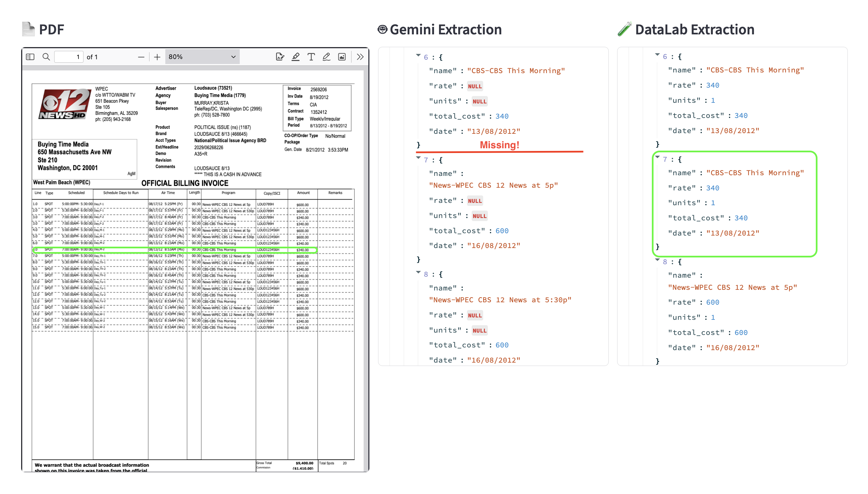Select the draw pencil tool
Image resolution: width=868 pixels, height=494 pixels.
click(326, 57)
